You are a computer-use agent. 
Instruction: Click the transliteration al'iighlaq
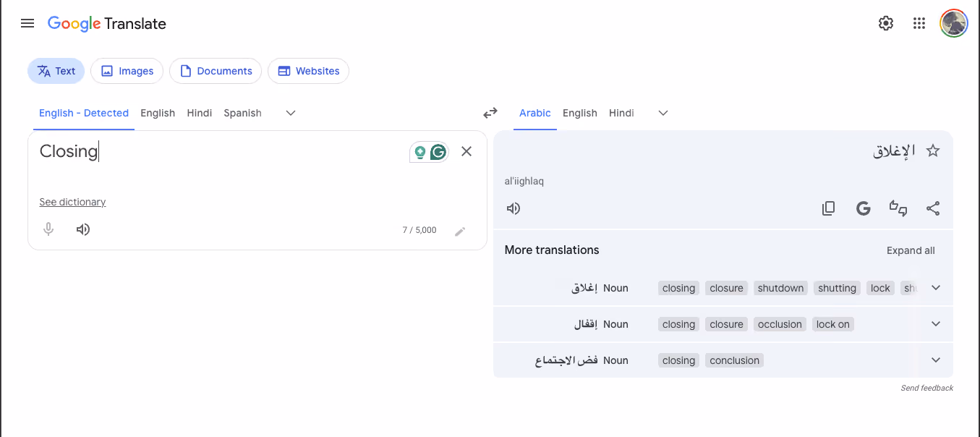(x=524, y=181)
